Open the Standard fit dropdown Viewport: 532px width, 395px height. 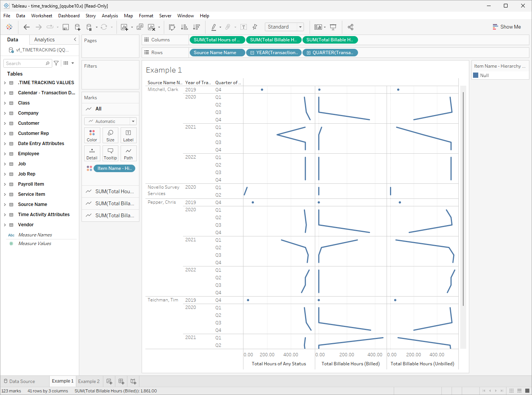click(x=300, y=27)
